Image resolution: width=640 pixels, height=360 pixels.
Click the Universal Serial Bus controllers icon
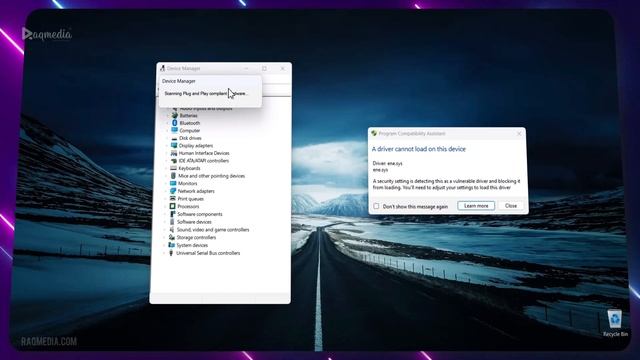point(171,253)
